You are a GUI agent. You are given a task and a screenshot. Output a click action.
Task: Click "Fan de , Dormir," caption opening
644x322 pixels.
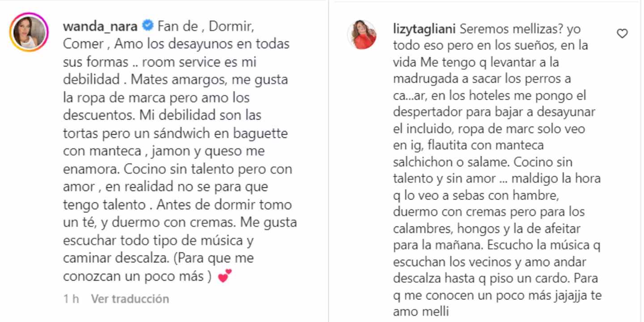pos(206,26)
